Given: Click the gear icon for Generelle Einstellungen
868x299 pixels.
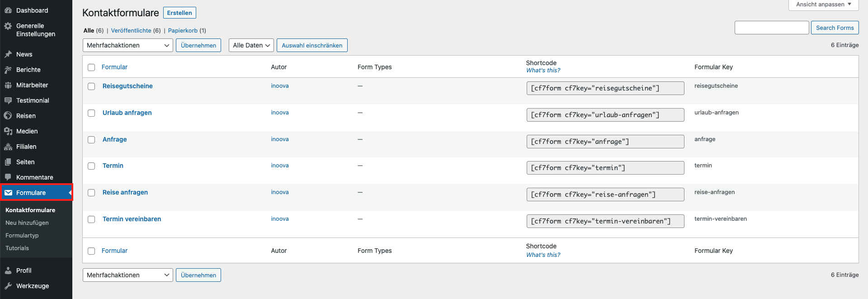Looking at the screenshot, I should coord(8,26).
